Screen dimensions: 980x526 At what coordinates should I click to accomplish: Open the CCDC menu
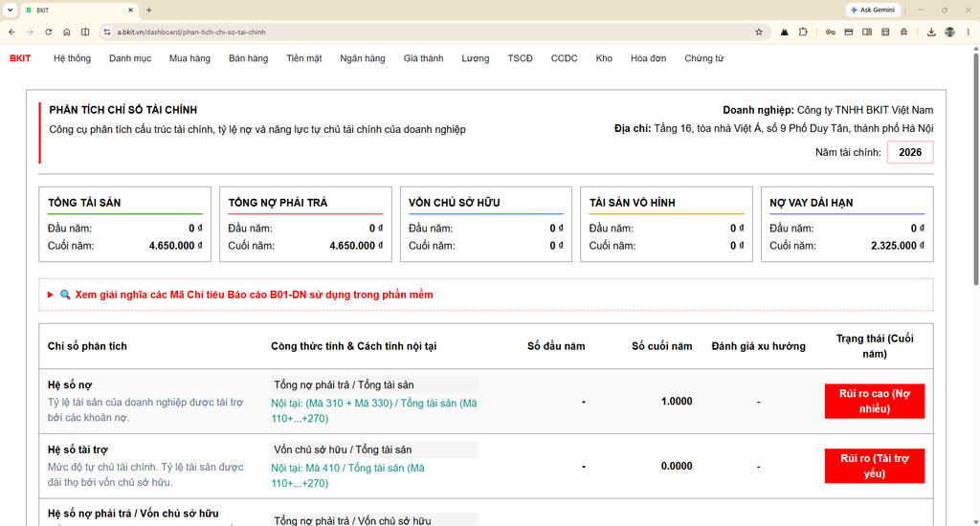564,58
